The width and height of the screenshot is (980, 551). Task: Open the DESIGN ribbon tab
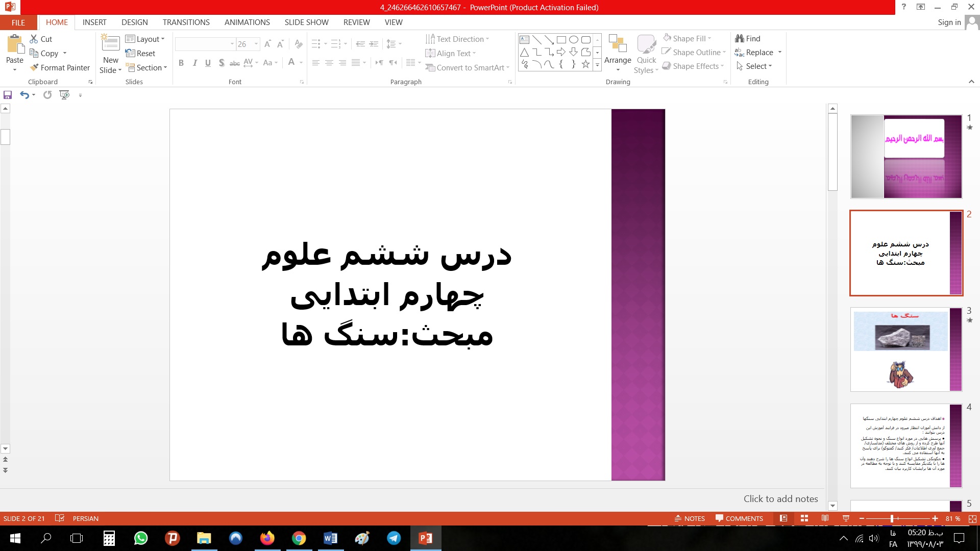[135, 22]
